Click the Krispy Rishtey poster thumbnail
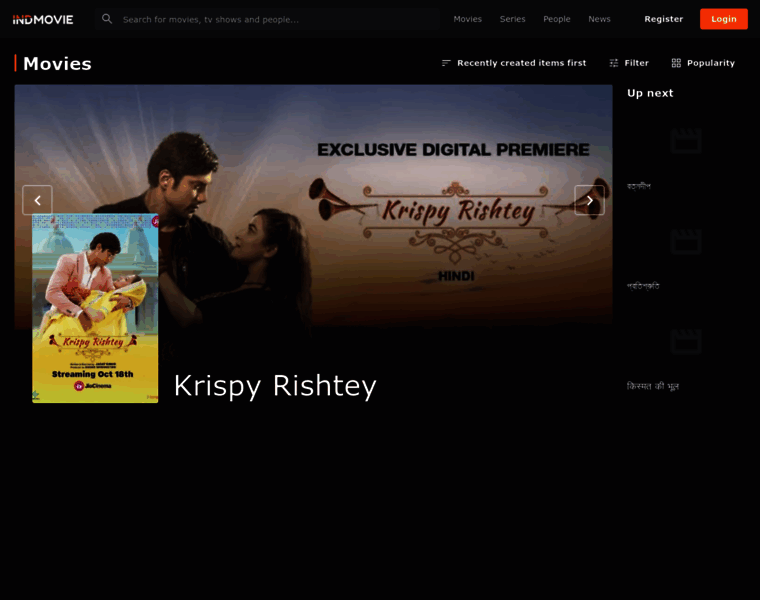760x600 pixels. click(95, 308)
